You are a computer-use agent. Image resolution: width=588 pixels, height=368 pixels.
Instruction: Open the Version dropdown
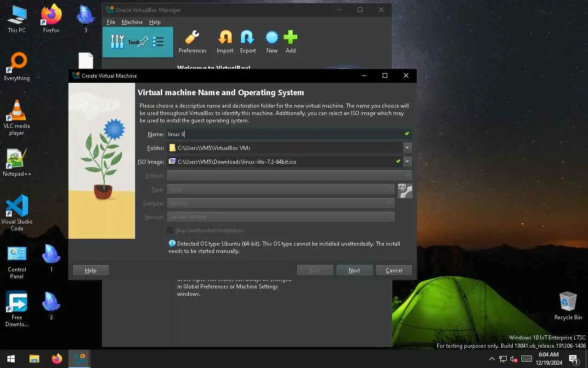click(x=281, y=217)
